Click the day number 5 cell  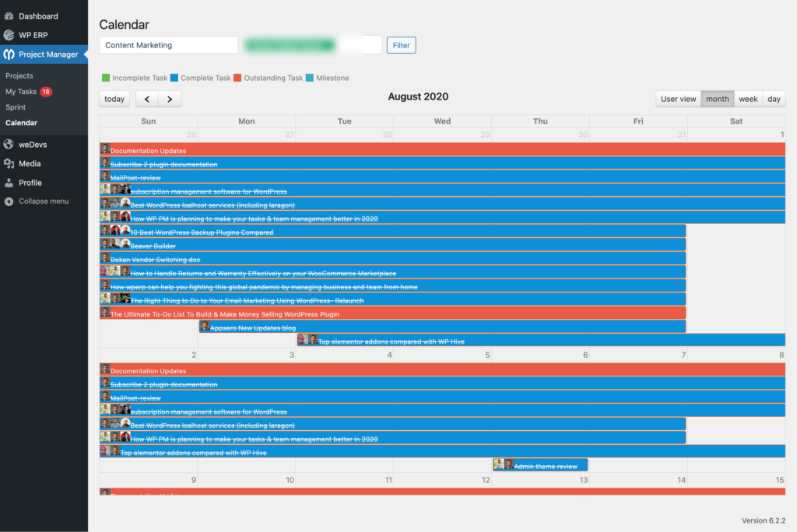coord(487,355)
